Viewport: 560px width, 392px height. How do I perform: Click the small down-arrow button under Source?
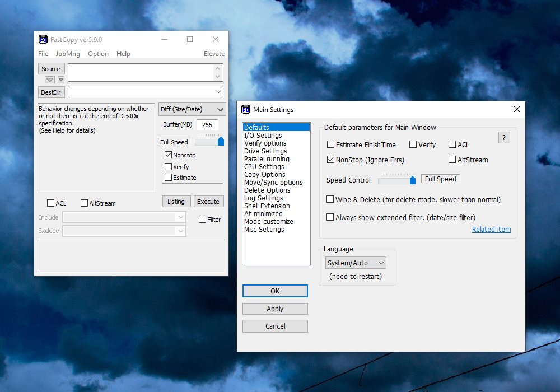click(x=61, y=80)
